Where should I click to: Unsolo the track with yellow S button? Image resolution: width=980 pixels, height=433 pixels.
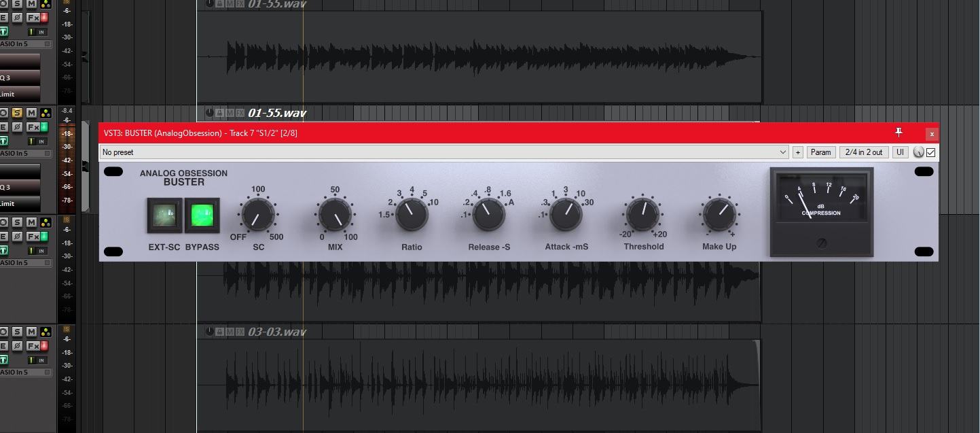click(x=17, y=113)
